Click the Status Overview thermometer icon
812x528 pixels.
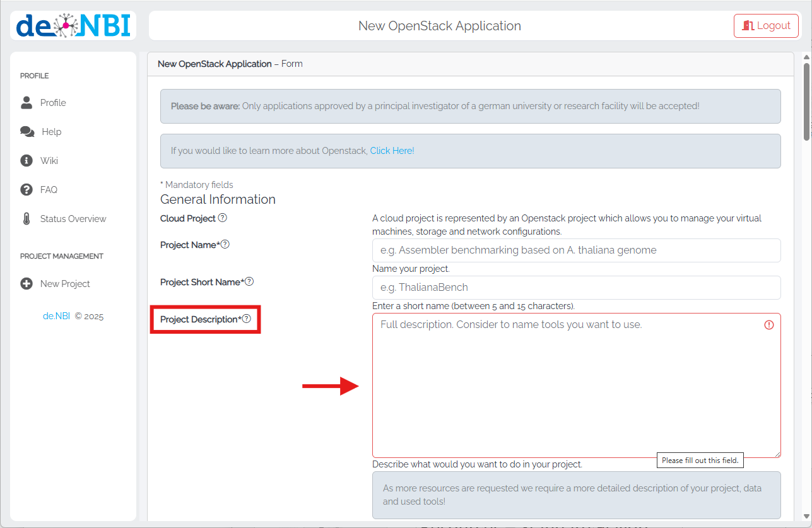(26, 219)
